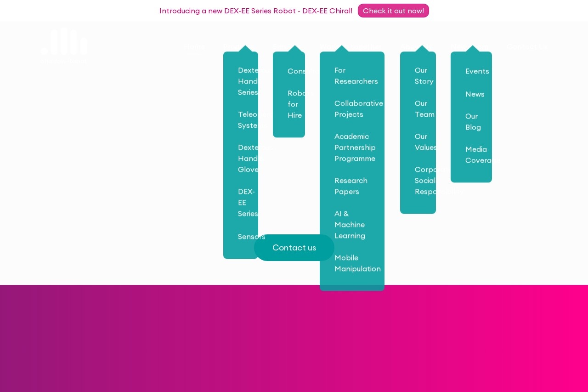The height and width of the screenshot is (392, 588).
Task: Select Our Values from the dropdown
Action: pos(425,142)
